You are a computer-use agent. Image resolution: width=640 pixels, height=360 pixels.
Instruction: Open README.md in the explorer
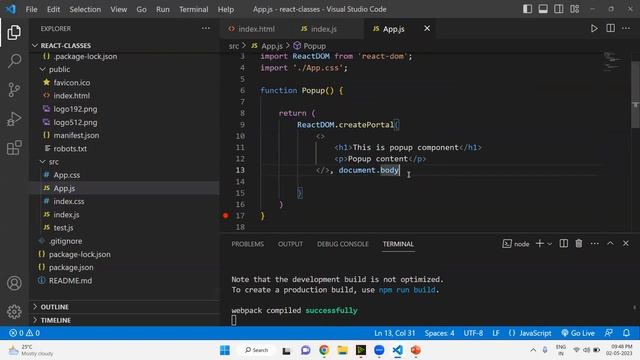click(x=70, y=281)
